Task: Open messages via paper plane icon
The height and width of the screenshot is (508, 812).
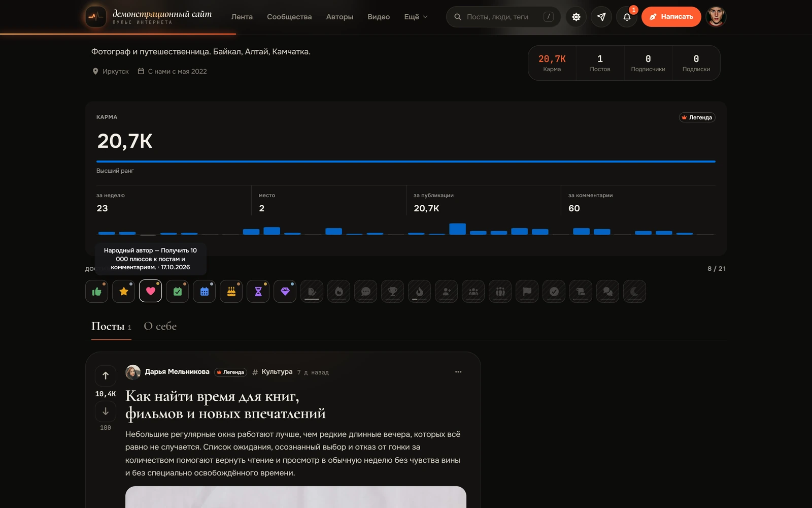Action: point(601,17)
